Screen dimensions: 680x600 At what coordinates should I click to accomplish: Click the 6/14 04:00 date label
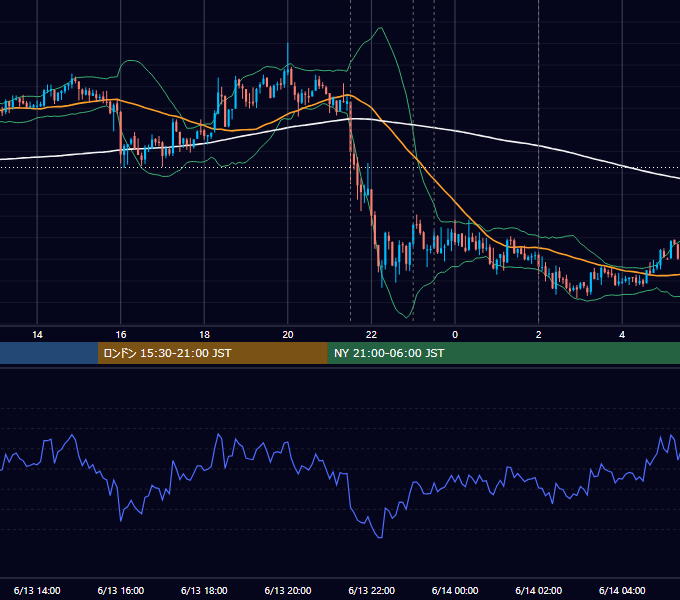point(622,590)
